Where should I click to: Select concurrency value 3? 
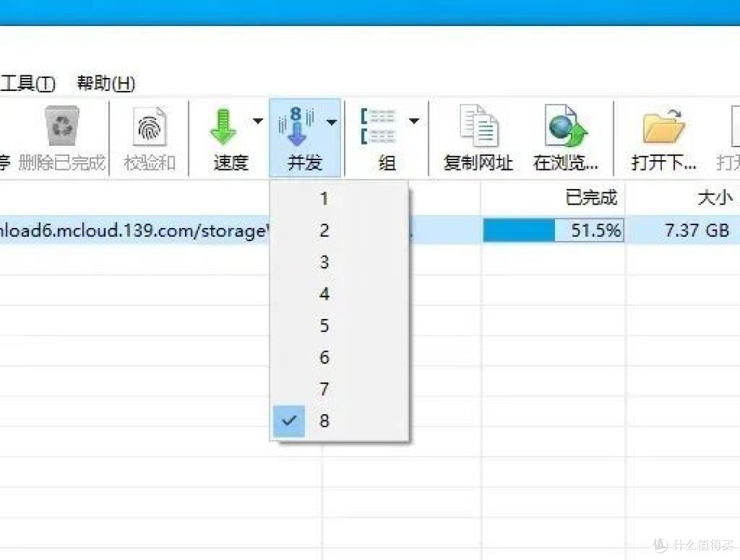pyautogui.click(x=339, y=262)
